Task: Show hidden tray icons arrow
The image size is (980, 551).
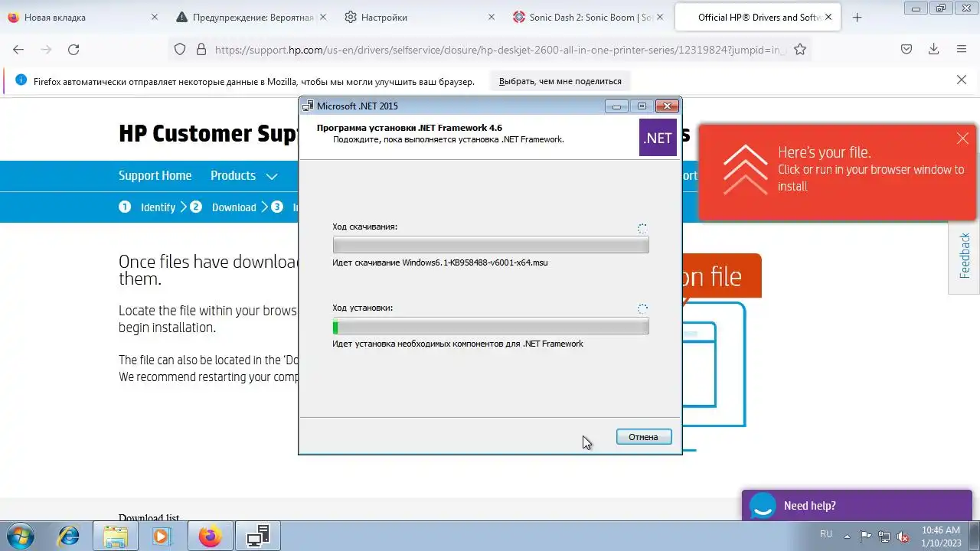Action: 847,536
